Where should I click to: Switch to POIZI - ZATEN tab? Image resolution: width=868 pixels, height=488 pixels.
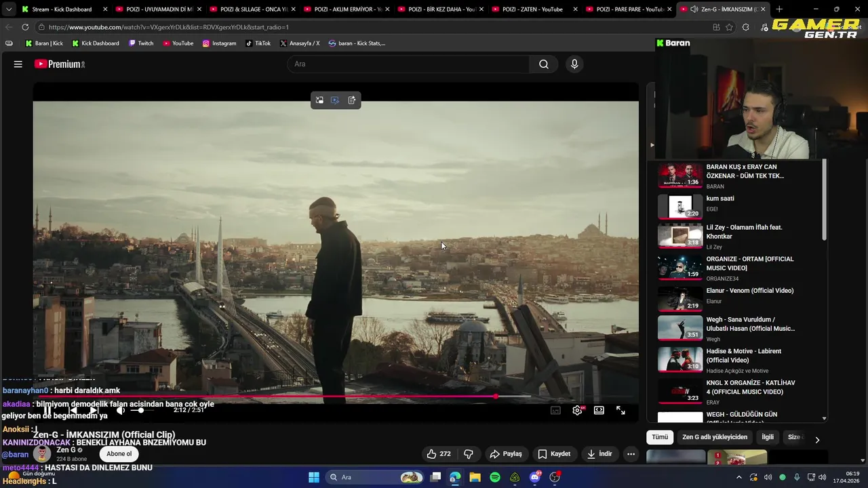pyautogui.click(x=534, y=9)
